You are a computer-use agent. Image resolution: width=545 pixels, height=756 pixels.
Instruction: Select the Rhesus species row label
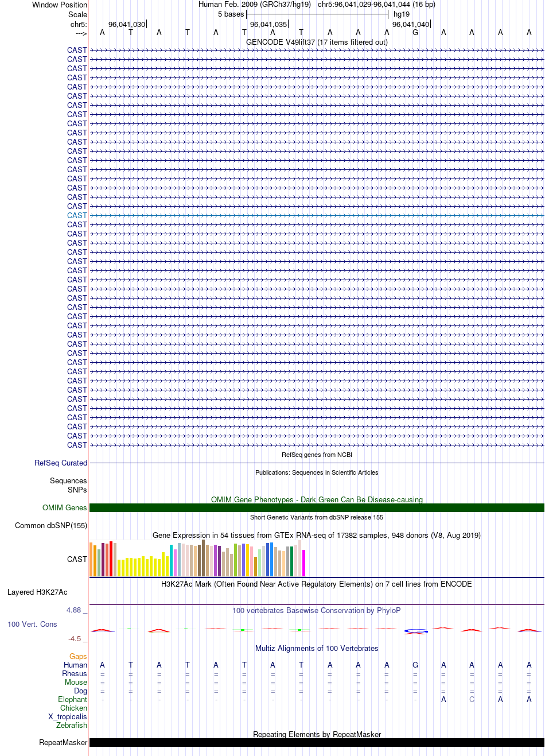click(75, 673)
